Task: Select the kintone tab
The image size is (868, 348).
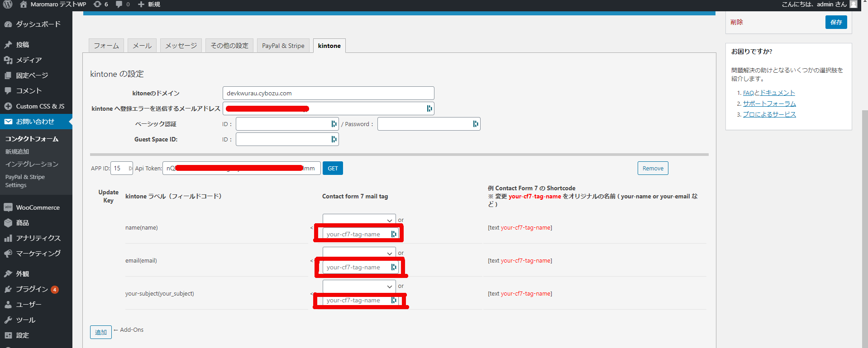Action: point(329,46)
